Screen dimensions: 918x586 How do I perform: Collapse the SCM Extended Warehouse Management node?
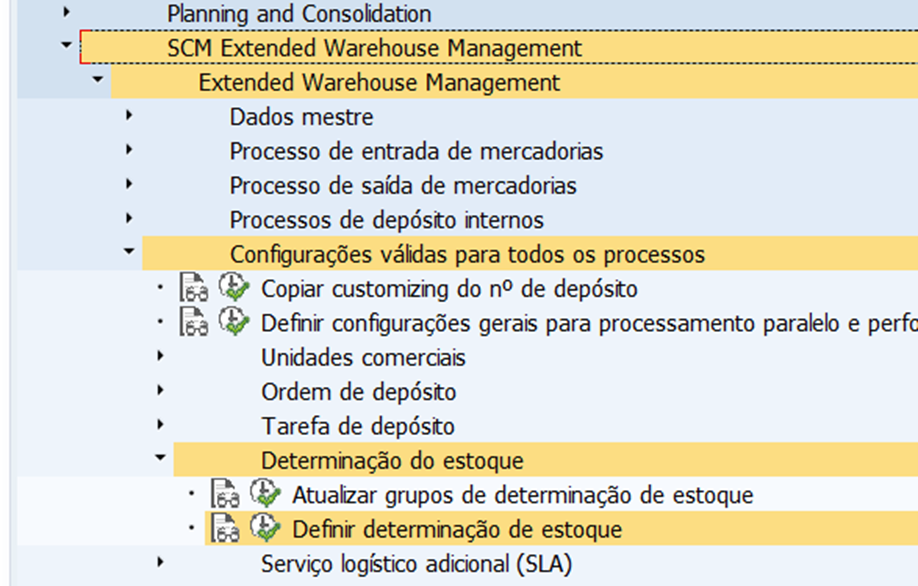pyautogui.click(x=66, y=44)
